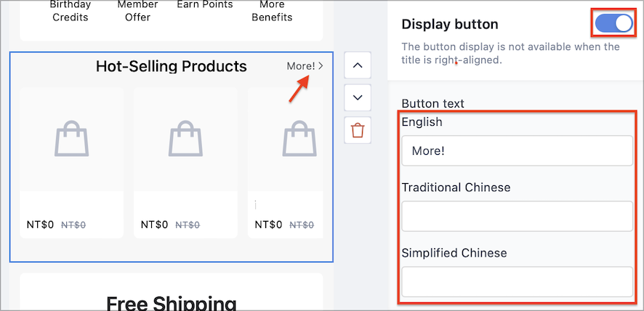Click the chevron beside the More! text
The width and height of the screenshot is (644, 311).
click(x=321, y=65)
